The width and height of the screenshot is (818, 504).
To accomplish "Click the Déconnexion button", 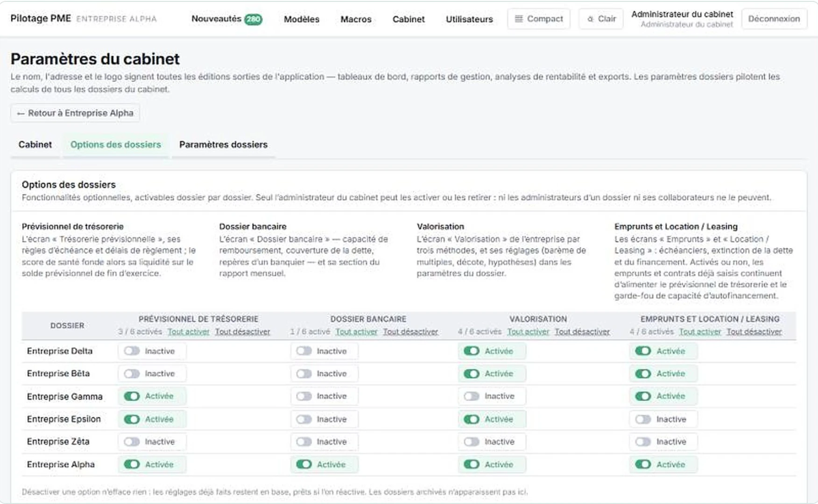I will [774, 19].
